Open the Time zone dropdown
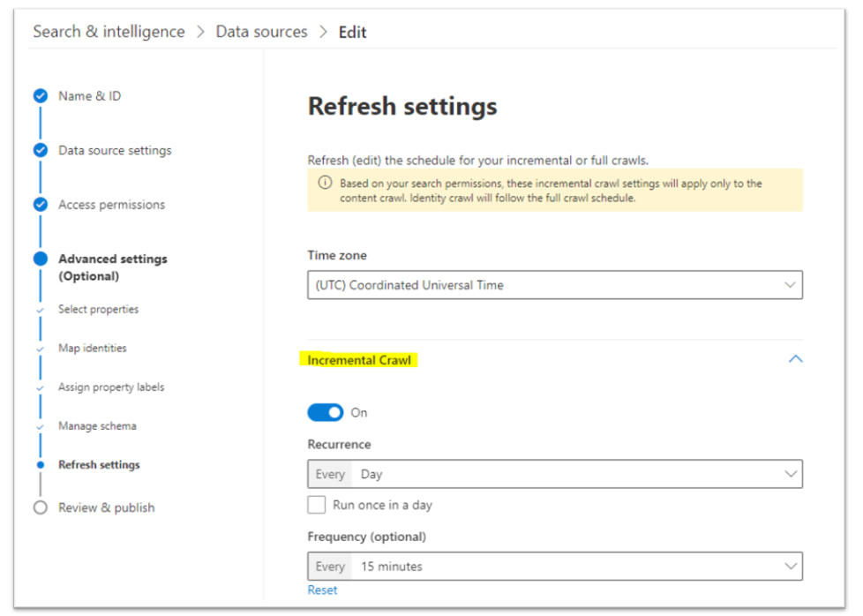This screenshot has width=863, height=616. coord(792,284)
